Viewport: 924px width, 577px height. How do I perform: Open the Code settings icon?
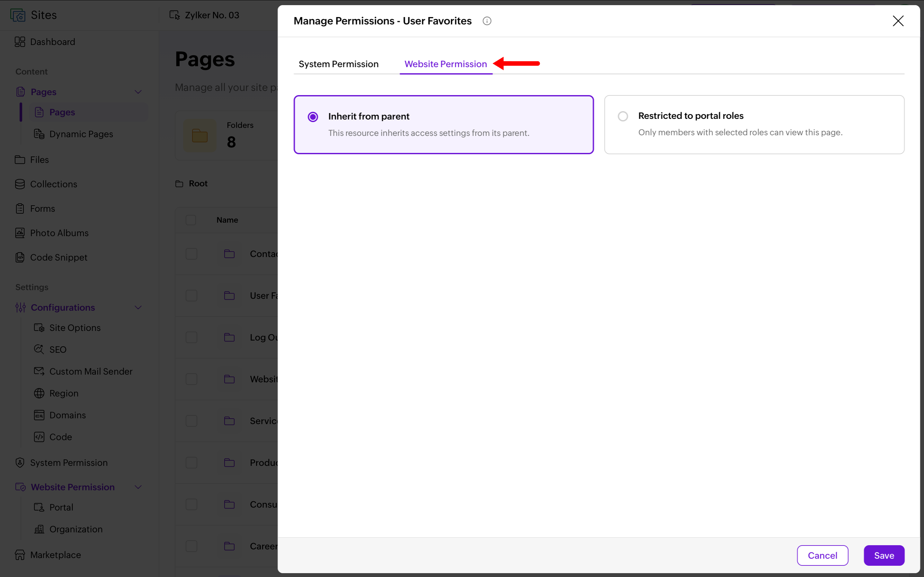point(39,437)
